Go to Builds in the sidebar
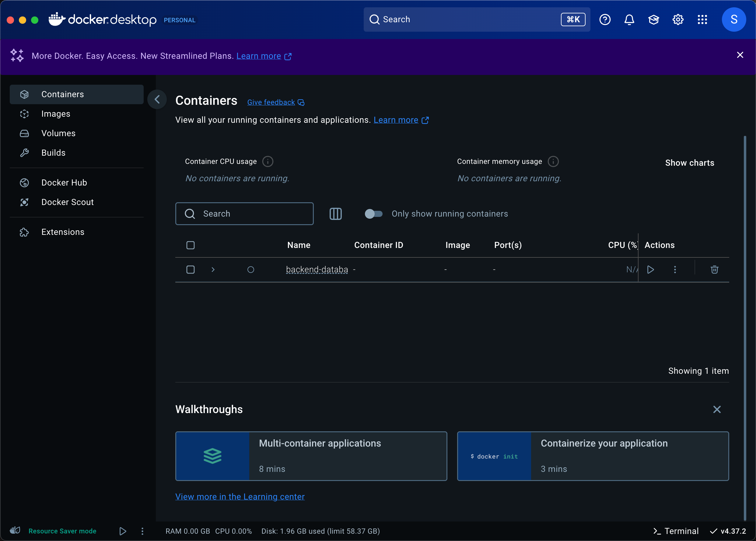This screenshot has width=756, height=541. (76, 153)
